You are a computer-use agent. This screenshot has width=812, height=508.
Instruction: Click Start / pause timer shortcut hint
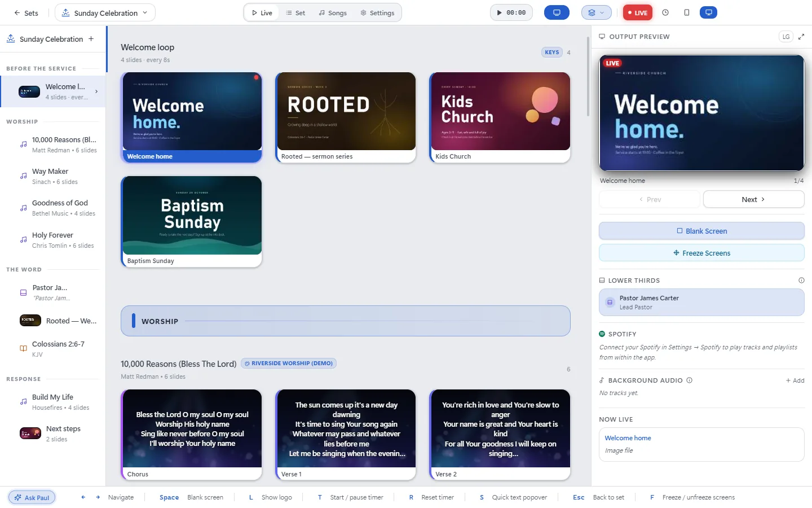[350, 497]
